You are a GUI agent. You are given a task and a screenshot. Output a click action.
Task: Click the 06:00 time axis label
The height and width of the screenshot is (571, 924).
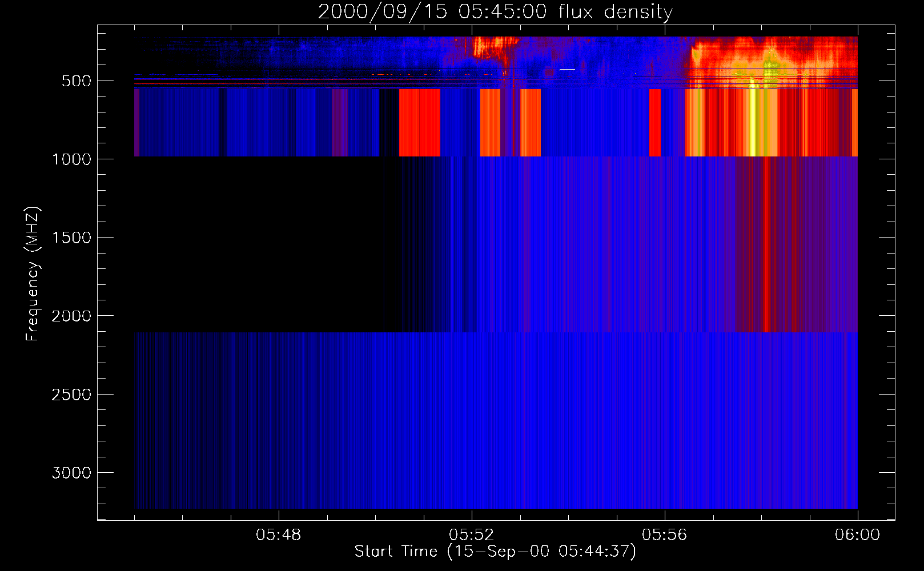[x=857, y=535]
